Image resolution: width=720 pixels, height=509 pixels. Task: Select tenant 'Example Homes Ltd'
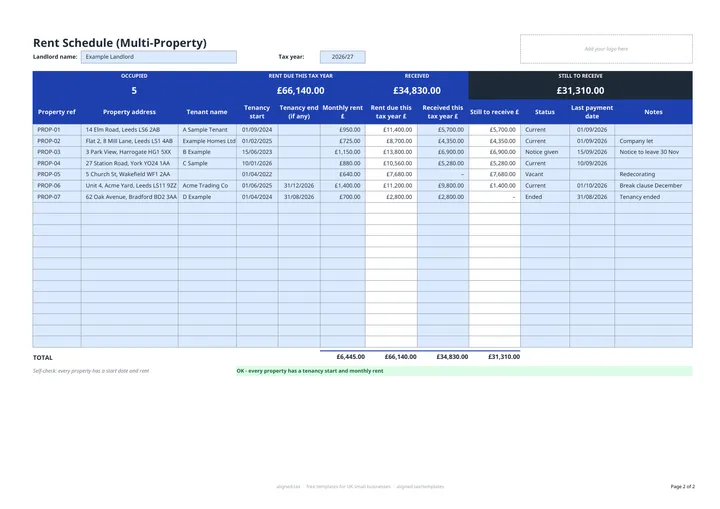pos(207,141)
